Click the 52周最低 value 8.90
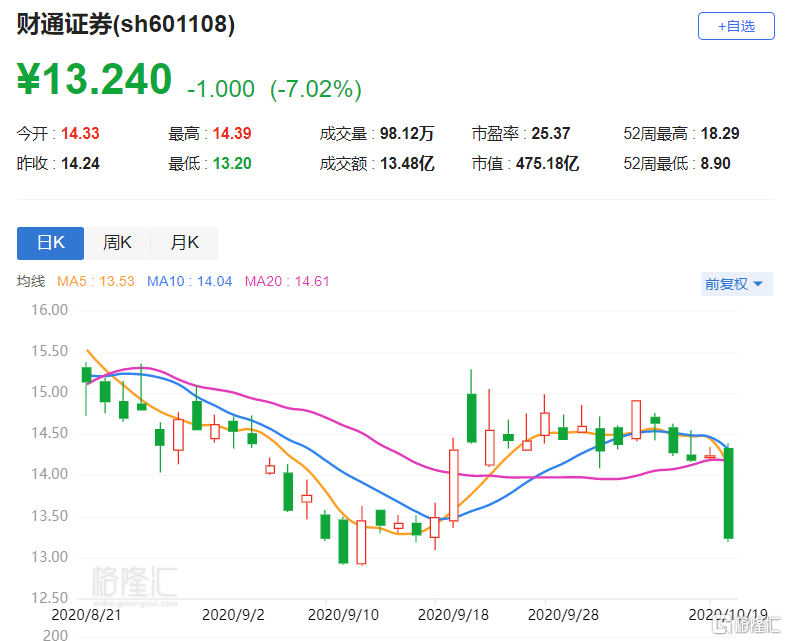The height and width of the screenshot is (641, 787). tap(715, 164)
